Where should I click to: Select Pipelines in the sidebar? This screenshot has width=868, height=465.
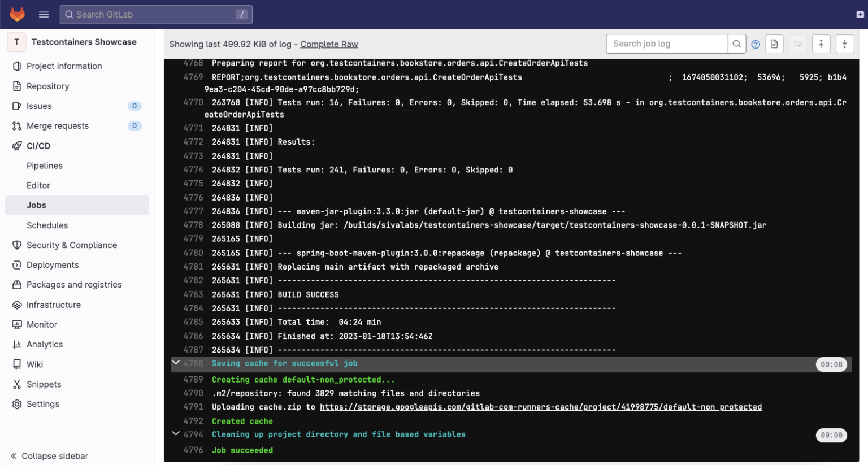(x=44, y=166)
